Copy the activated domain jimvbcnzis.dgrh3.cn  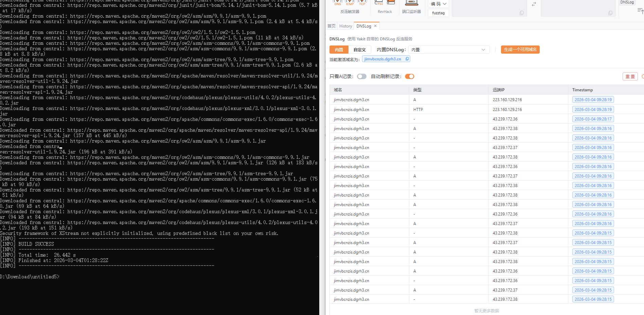[407, 59]
